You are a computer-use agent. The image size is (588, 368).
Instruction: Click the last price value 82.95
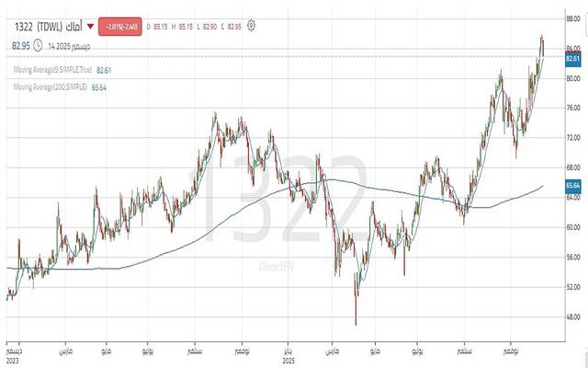click(19, 44)
